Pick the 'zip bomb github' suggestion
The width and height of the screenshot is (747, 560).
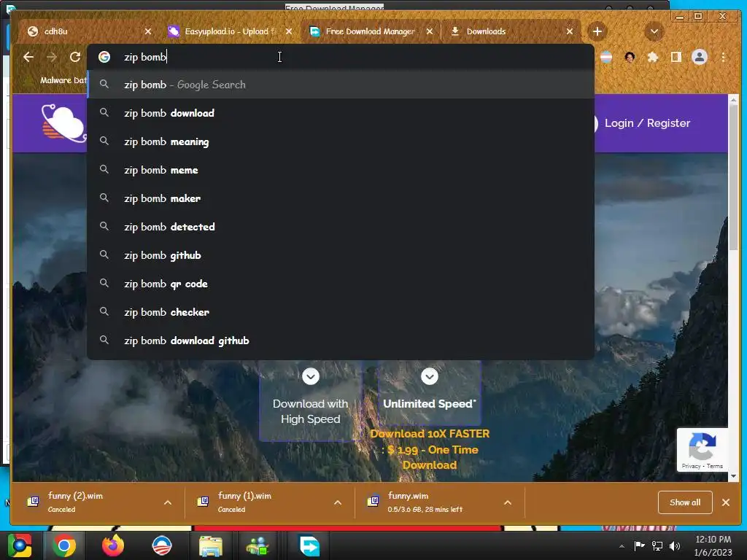pyautogui.click(x=341, y=255)
